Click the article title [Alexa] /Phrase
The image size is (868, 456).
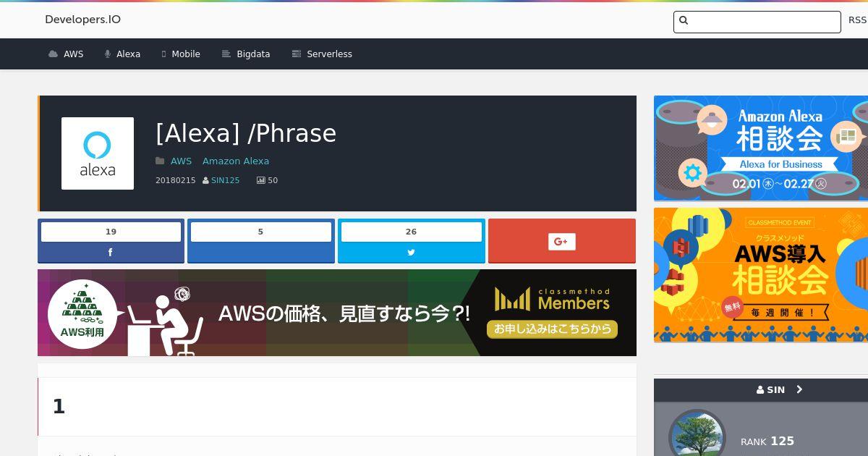tap(246, 134)
